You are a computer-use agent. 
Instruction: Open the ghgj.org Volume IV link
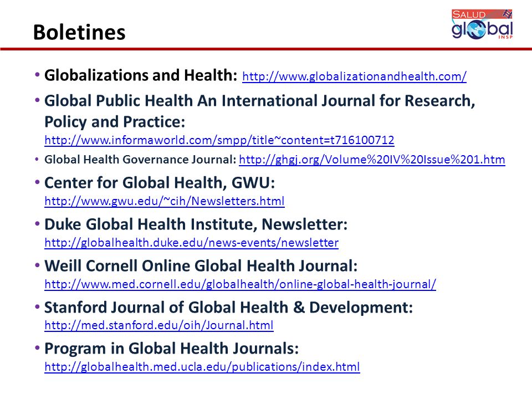(372, 160)
